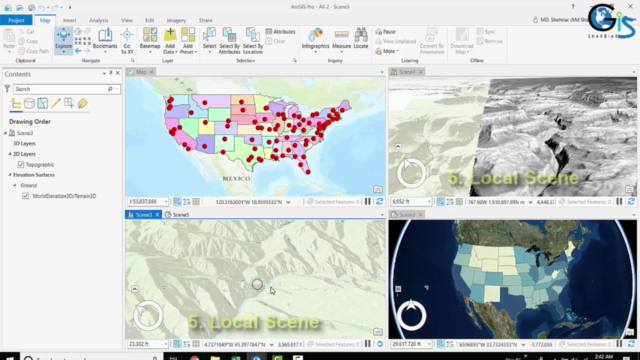The image size is (640, 360).
Task: Switch to the Share ribbon tab
Action: coord(205,20)
